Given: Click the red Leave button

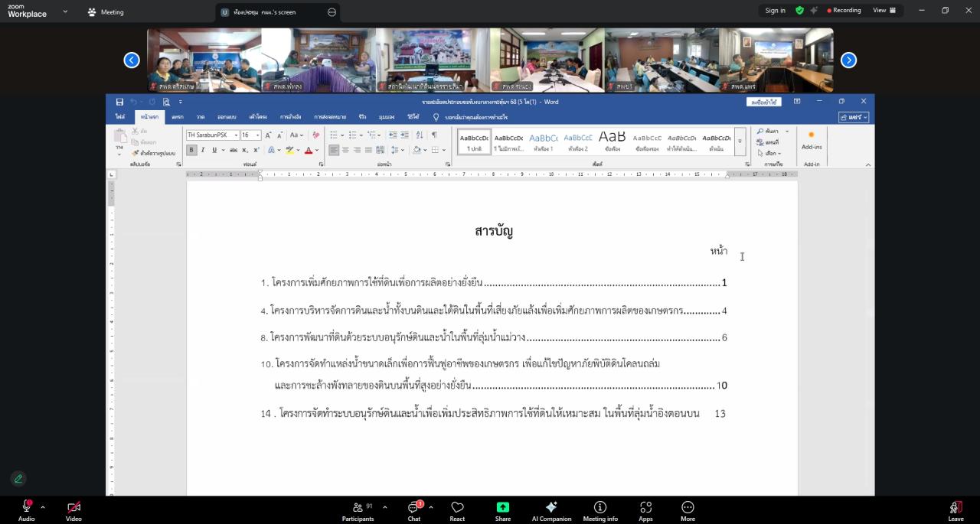Looking at the screenshot, I should tap(955, 509).
